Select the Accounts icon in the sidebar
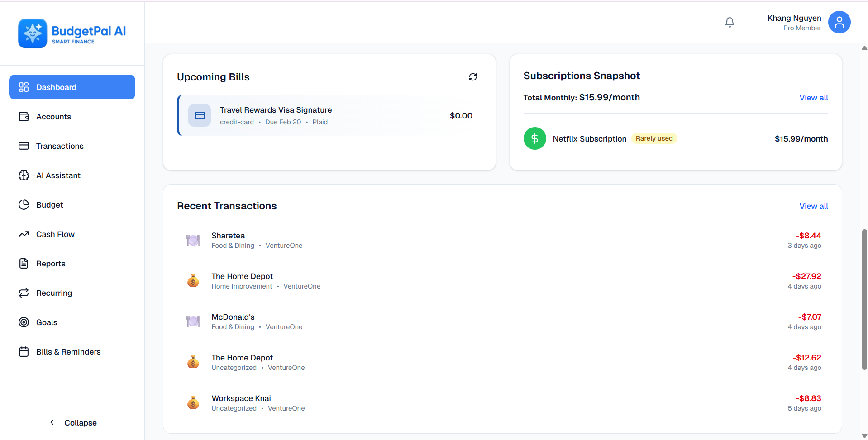Image resolution: width=868 pixels, height=440 pixels. 24,116
